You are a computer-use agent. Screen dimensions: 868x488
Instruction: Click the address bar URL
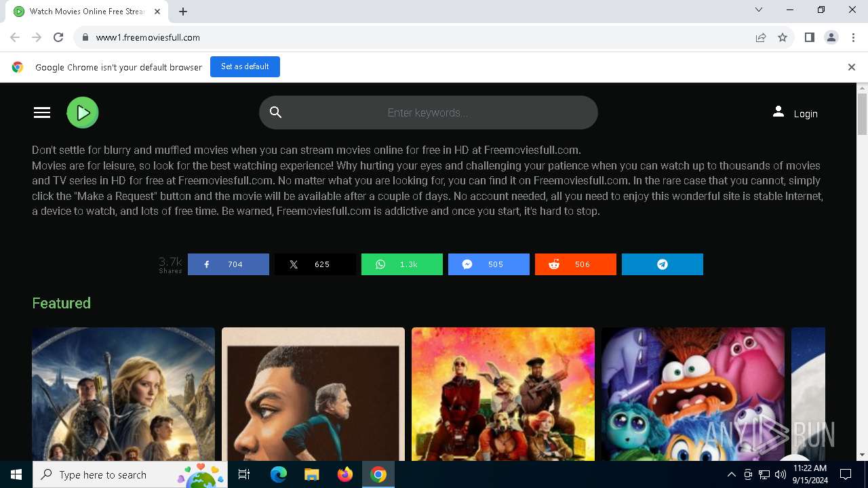point(148,37)
